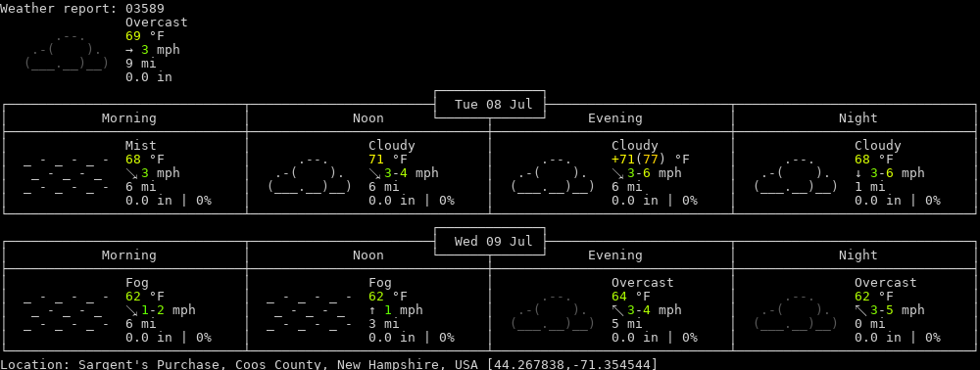Click Wednesday's Night column header
Screen dimensions: 980x370
(x=858, y=255)
